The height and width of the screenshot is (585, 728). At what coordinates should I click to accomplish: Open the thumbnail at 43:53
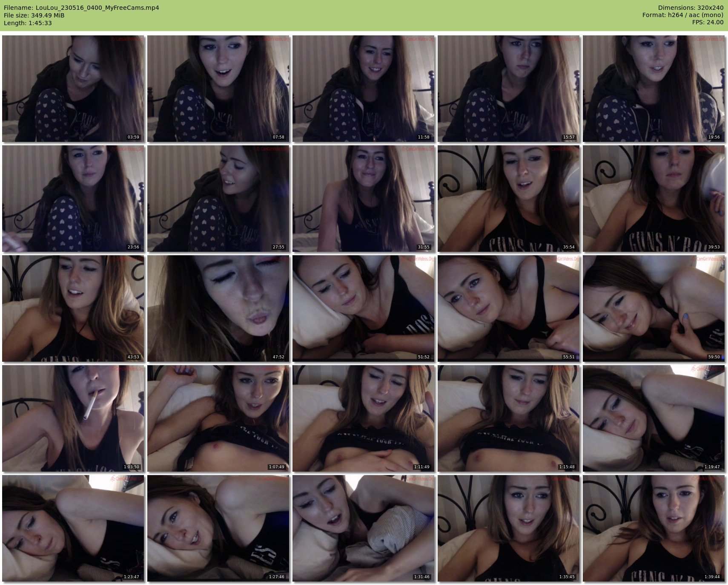click(x=73, y=308)
